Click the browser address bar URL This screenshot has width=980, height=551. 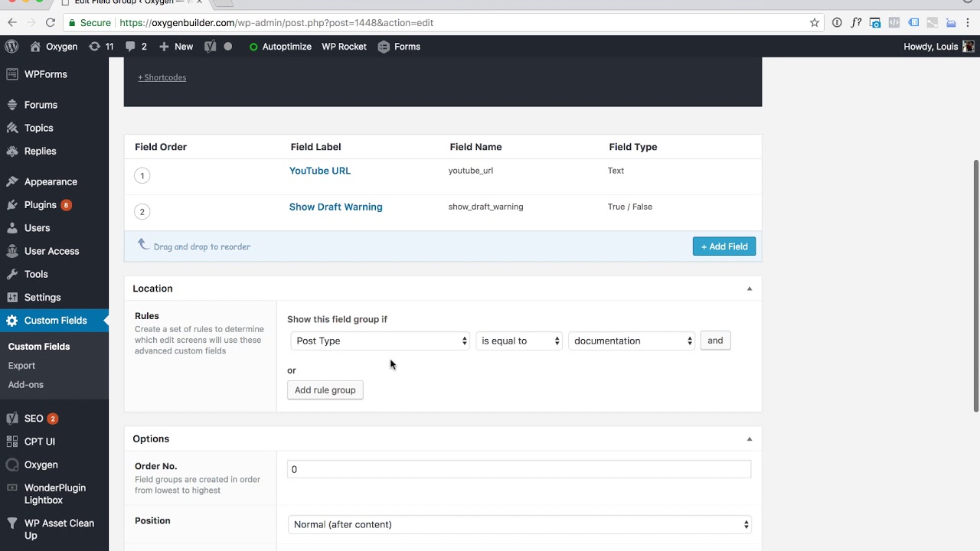(276, 23)
